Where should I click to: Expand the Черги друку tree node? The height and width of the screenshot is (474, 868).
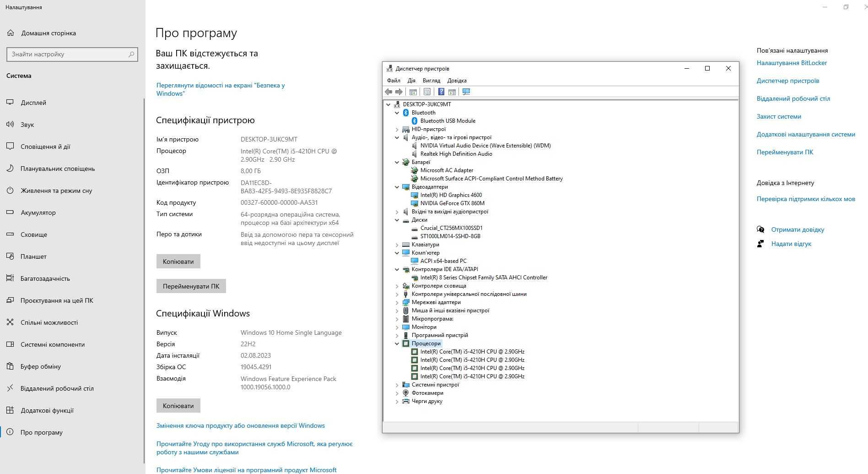point(397,401)
